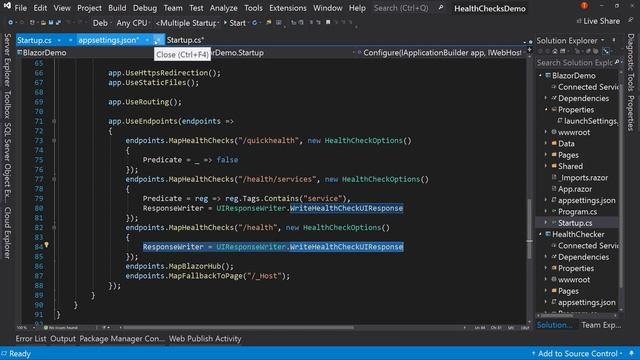Viewport: 640px width, 360px height.
Task: Click the Save All toolbar icon
Action: [x=58, y=23]
